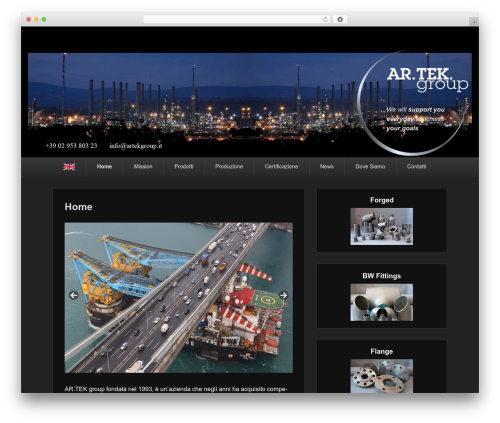Click the BW Fittings thumbnail image
The height and width of the screenshot is (423, 500).
click(x=382, y=302)
